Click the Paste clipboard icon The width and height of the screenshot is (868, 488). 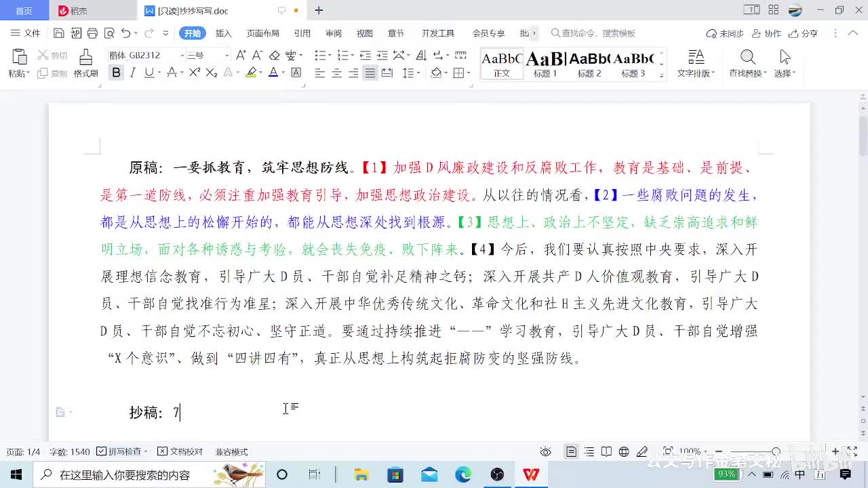tap(19, 57)
